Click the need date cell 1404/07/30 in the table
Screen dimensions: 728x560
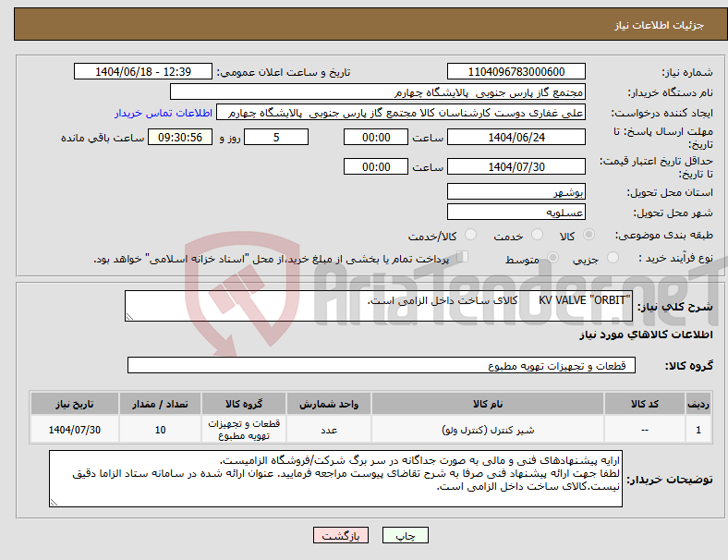coord(75,430)
